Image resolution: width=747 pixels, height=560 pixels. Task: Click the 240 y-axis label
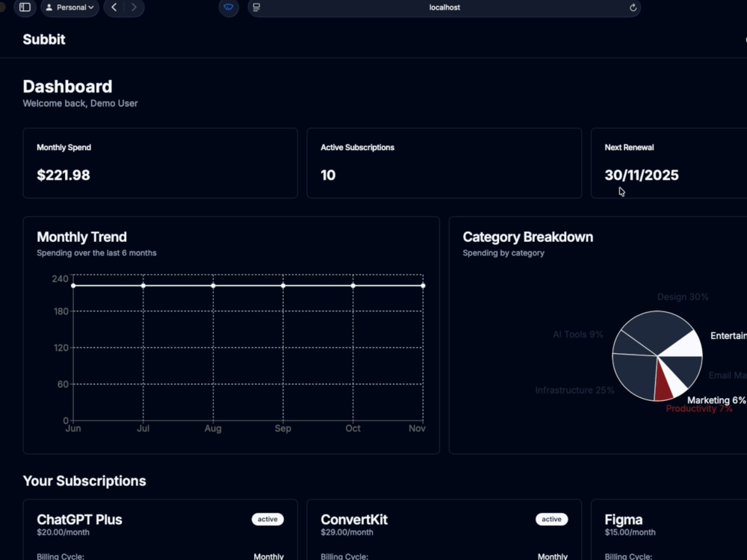click(x=60, y=279)
